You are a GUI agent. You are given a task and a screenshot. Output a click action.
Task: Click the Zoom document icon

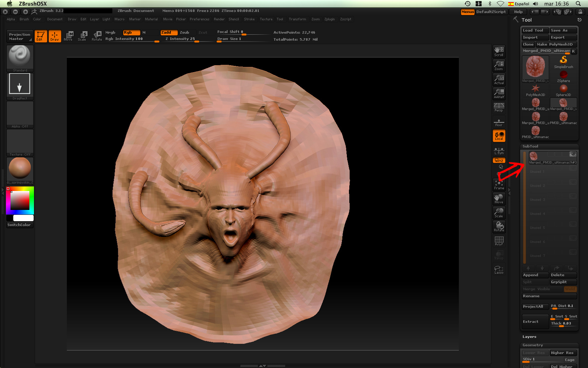(499, 65)
